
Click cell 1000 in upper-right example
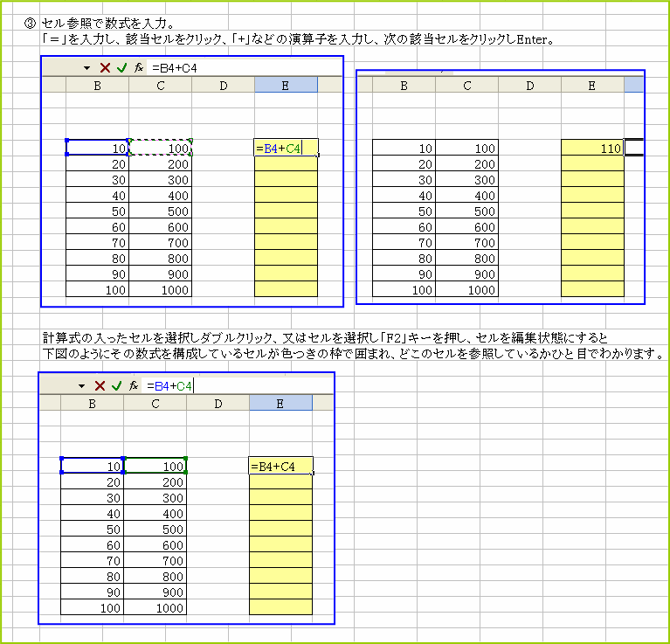tap(466, 289)
